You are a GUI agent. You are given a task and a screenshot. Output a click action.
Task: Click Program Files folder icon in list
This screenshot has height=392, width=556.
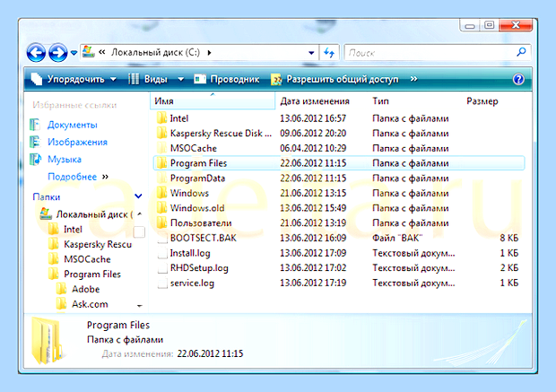(161, 163)
